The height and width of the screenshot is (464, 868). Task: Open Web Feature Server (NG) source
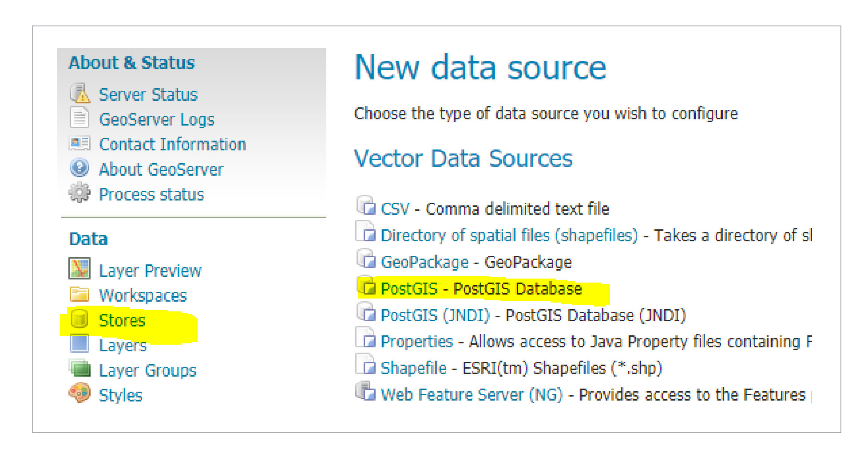pyautogui.click(x=471, y=395)
